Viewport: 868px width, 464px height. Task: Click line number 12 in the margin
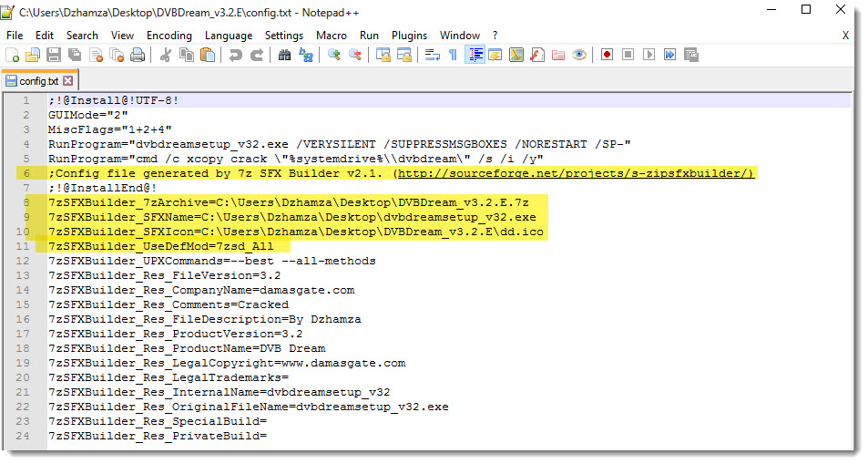(23, 261)
